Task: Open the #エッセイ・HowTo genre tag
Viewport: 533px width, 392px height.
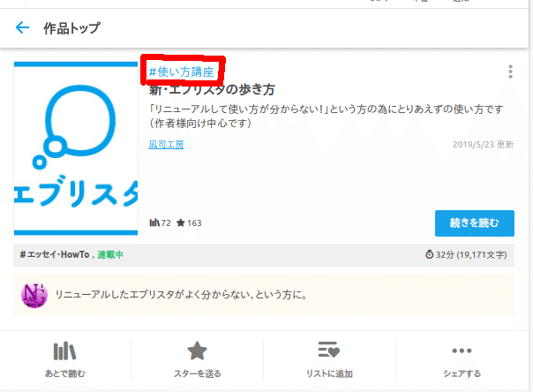Action: (55, 254)
